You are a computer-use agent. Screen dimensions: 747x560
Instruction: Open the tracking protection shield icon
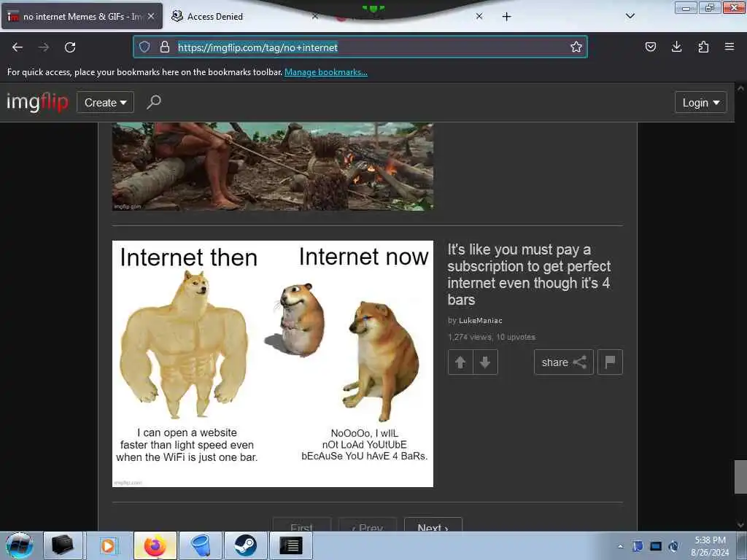(144, 47)
